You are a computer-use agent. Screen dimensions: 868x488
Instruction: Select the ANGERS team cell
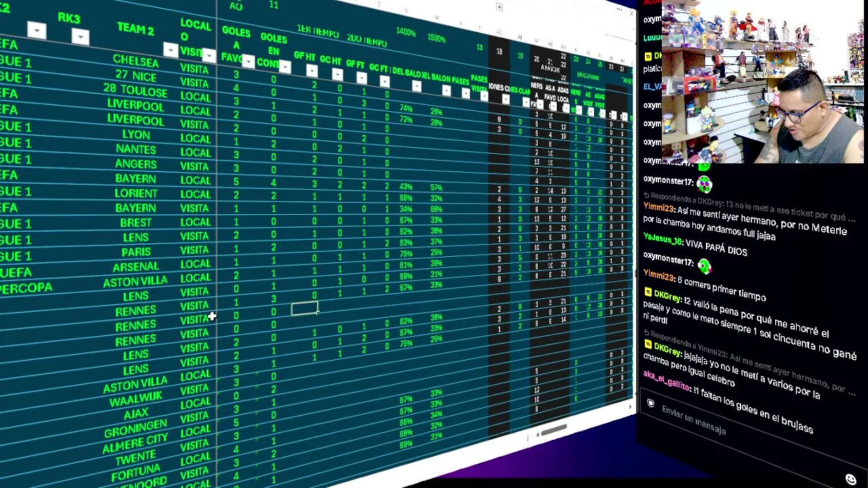coord(136,164)
